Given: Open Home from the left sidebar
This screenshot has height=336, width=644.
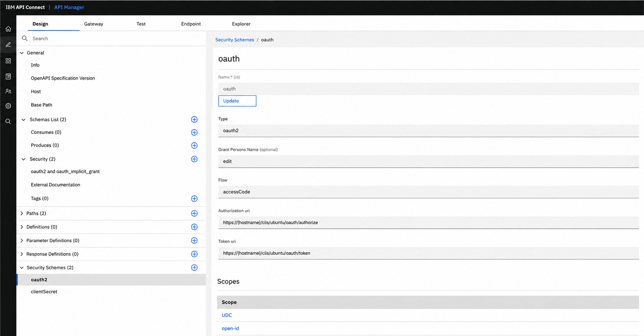Looking at the screenshot, I should coord(8,29).
